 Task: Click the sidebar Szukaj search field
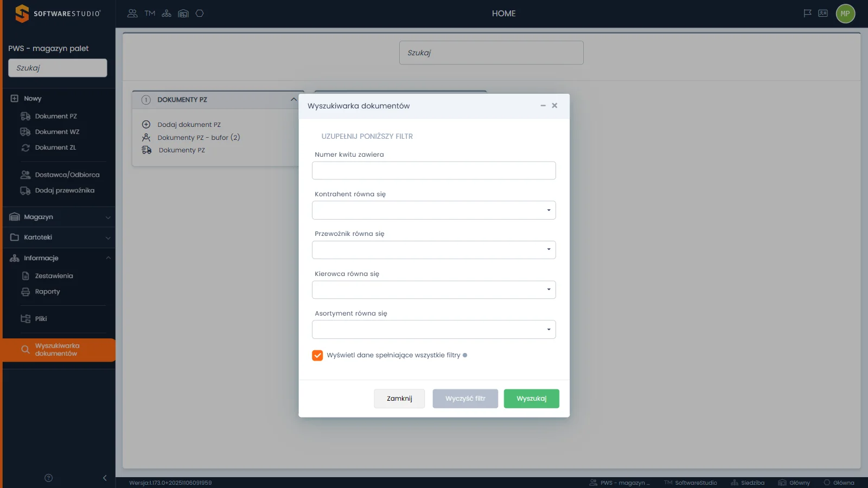[58, 68]
